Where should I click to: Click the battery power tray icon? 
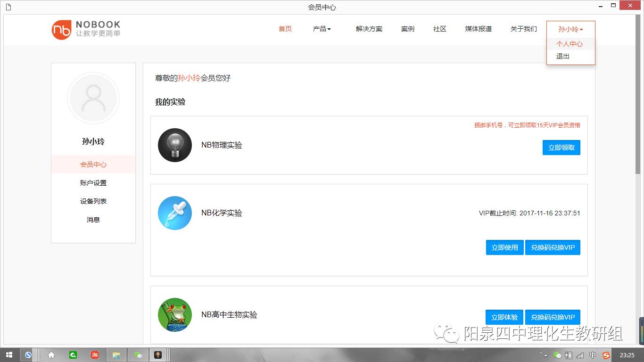[x=569, y=355]
